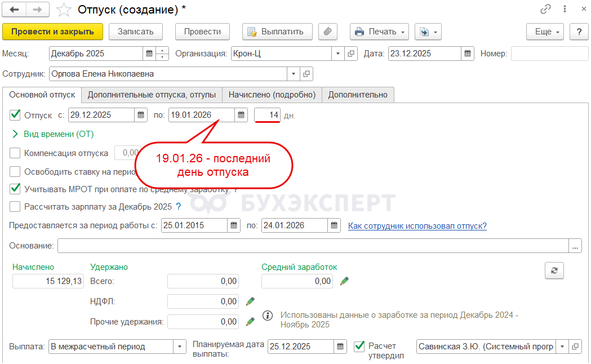Viewport: 591px width, 364px height.
Task: Edit the vacation start date 29.12.2025
Action: [101, 115]
